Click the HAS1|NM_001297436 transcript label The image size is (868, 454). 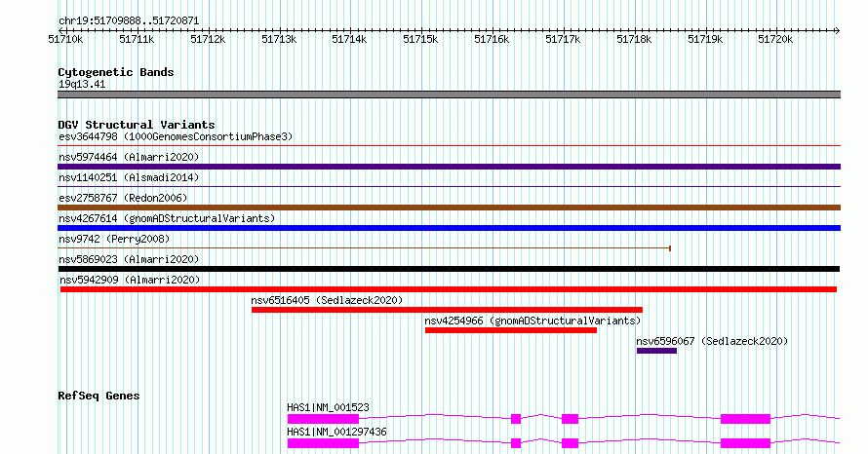[x=336, y=432]
